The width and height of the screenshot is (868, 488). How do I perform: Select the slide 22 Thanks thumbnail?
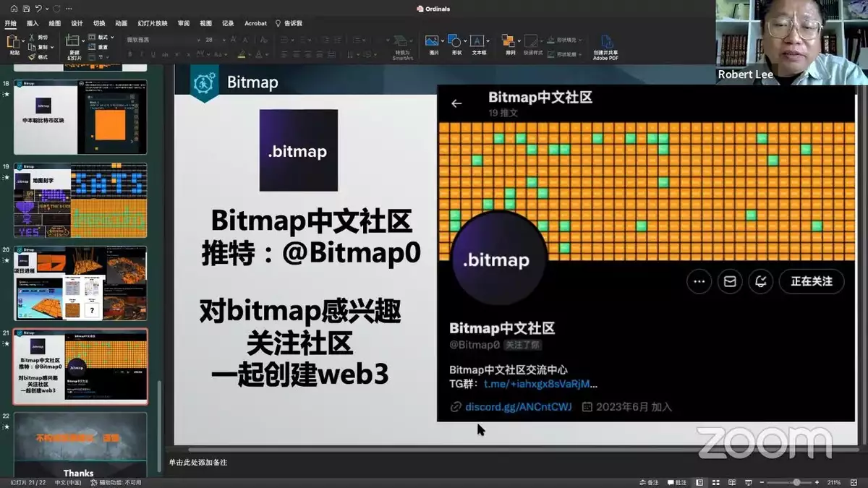pyautogui.click(x=80, y=445)
